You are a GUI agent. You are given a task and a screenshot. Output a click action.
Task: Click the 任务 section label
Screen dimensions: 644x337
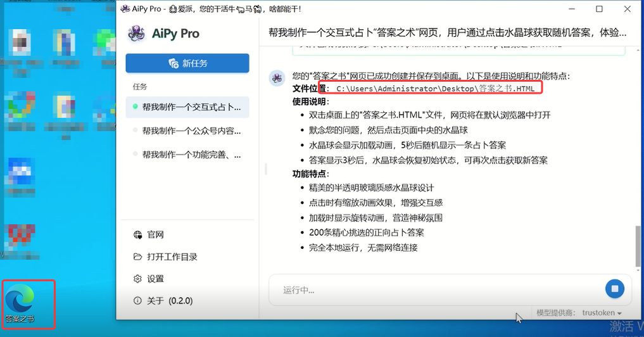[140, 87]
